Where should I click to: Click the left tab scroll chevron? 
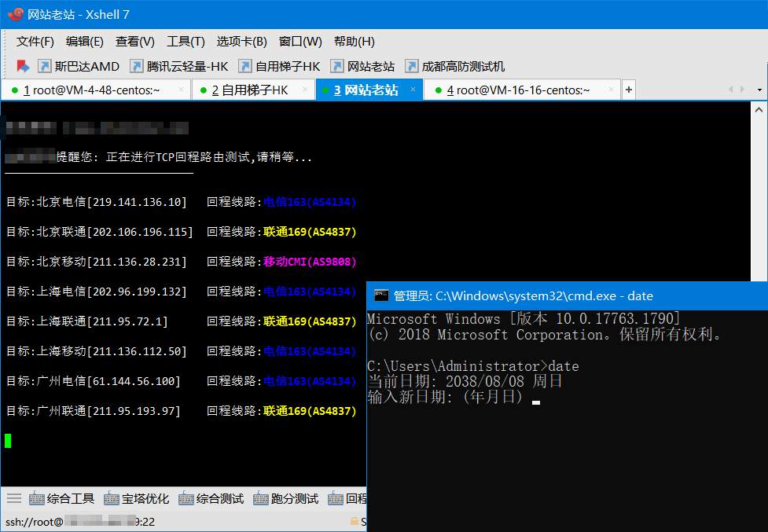click(x=730, y=90)
